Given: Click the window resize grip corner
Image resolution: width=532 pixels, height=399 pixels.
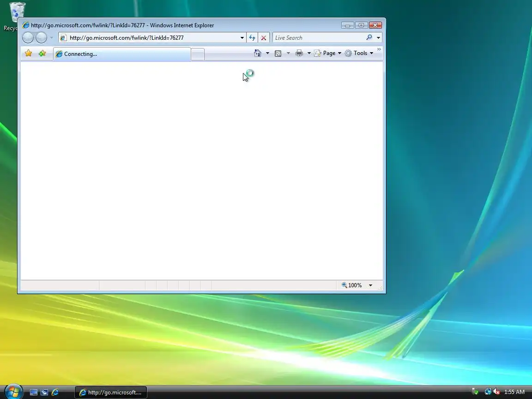Looking at the screenshot, I should [x=380, y=288].
